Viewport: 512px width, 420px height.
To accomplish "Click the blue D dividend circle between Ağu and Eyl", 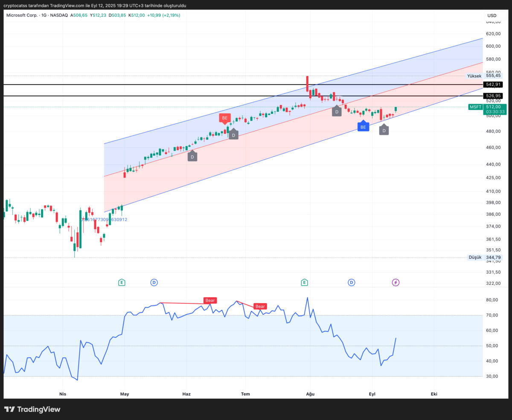I will click(x=351, y=282).
